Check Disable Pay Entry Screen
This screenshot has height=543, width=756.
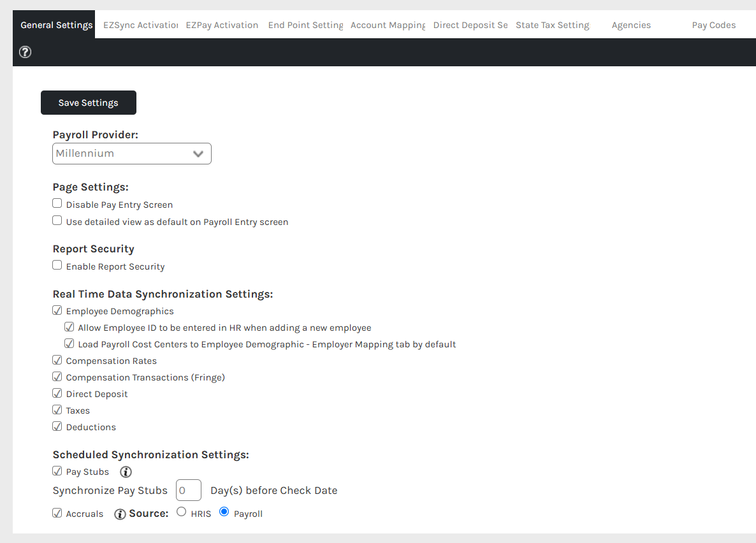[57, 203]
